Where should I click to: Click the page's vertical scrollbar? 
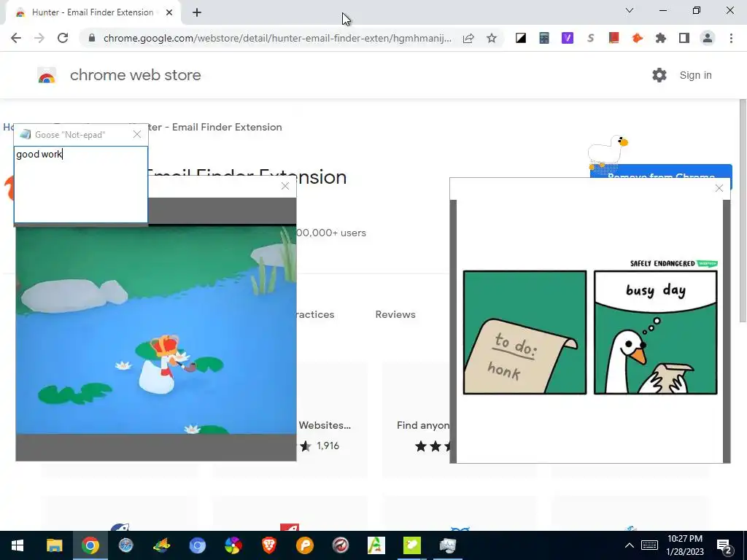[x=743, y=211]
